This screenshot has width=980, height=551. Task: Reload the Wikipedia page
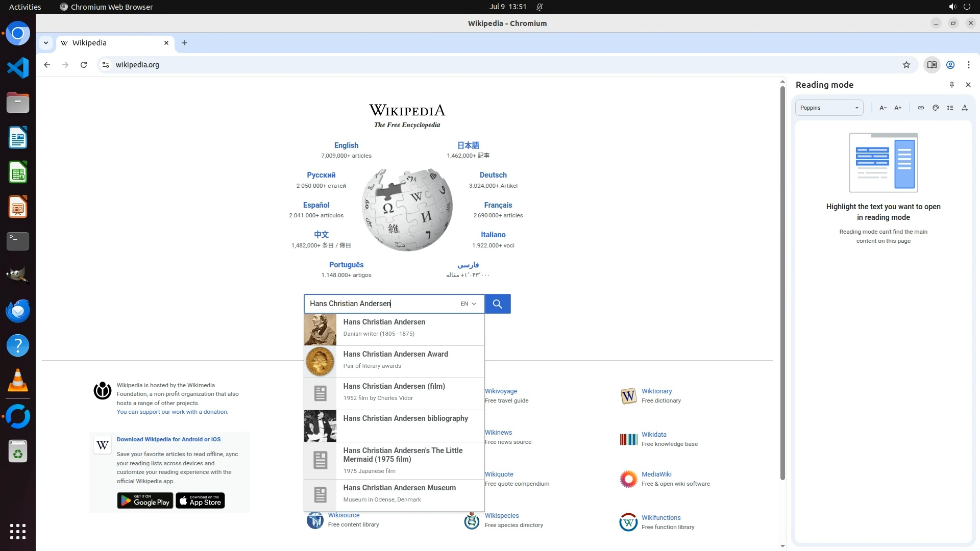(84, 65)
